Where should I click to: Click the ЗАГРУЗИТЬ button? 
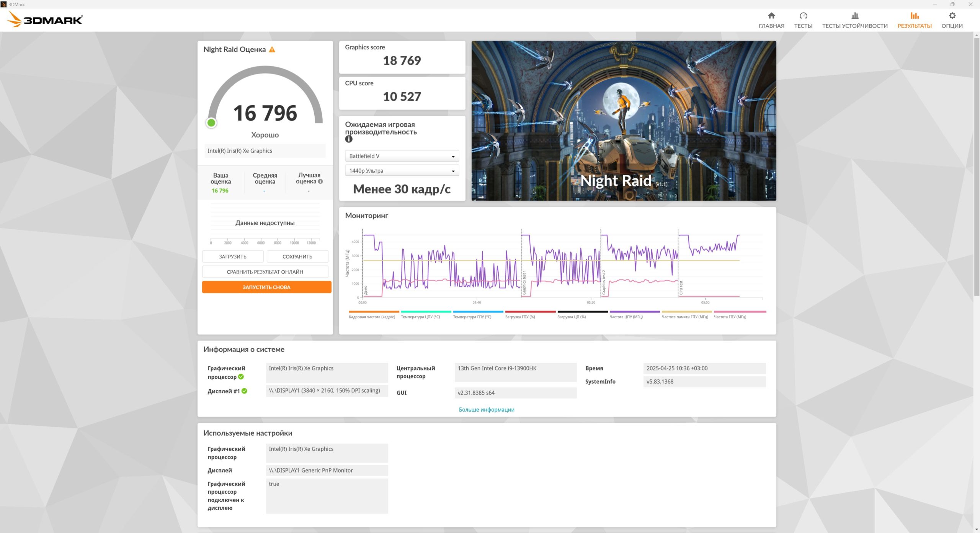point(232,257)
